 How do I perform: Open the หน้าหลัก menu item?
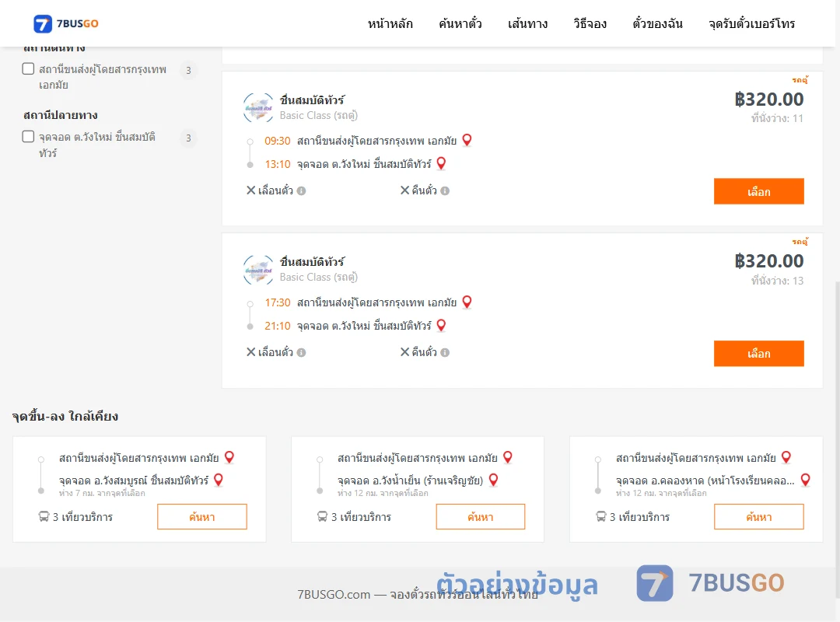tap(390, 23)
